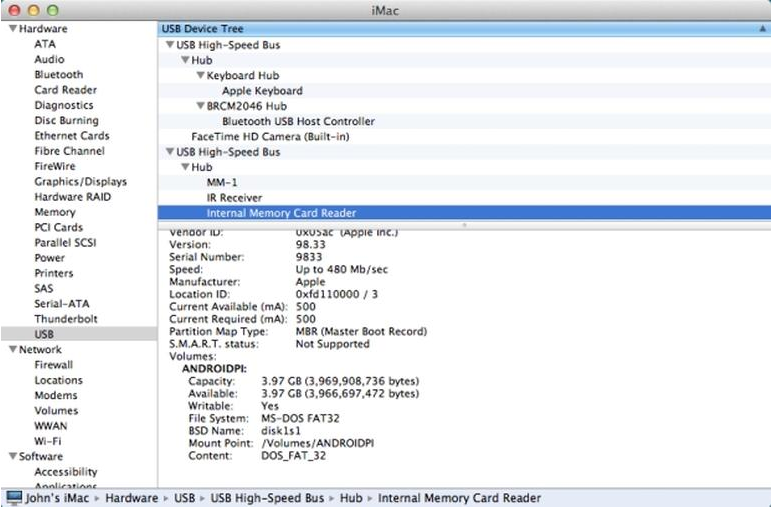
Task: Click the Location ID 0xfd110000 / 3
Action: 337,294
